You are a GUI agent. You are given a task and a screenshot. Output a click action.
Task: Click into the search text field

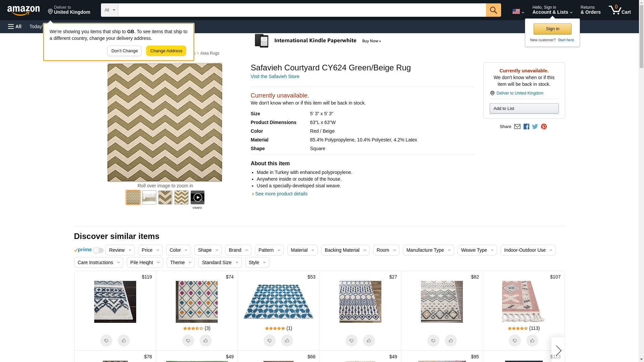click(x=302, y=10)
